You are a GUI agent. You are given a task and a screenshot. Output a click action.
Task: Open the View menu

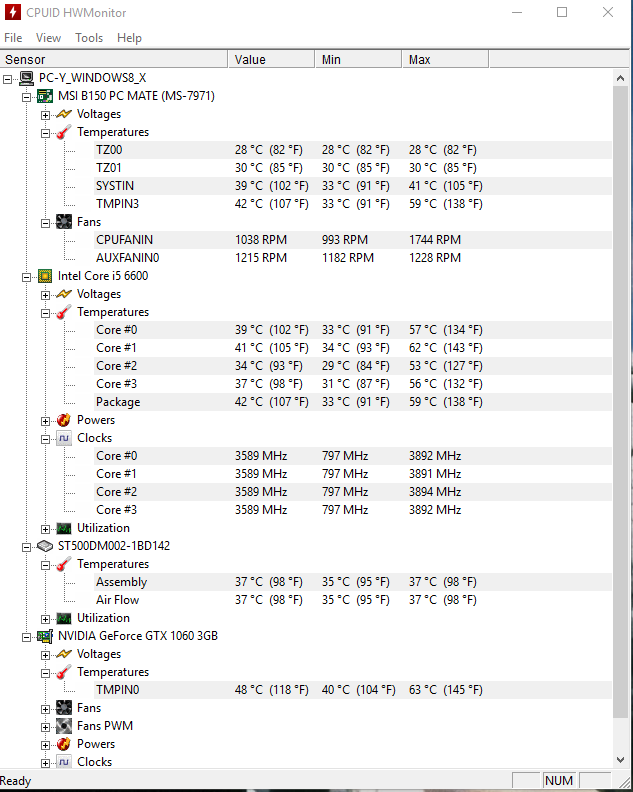[48, 38]
